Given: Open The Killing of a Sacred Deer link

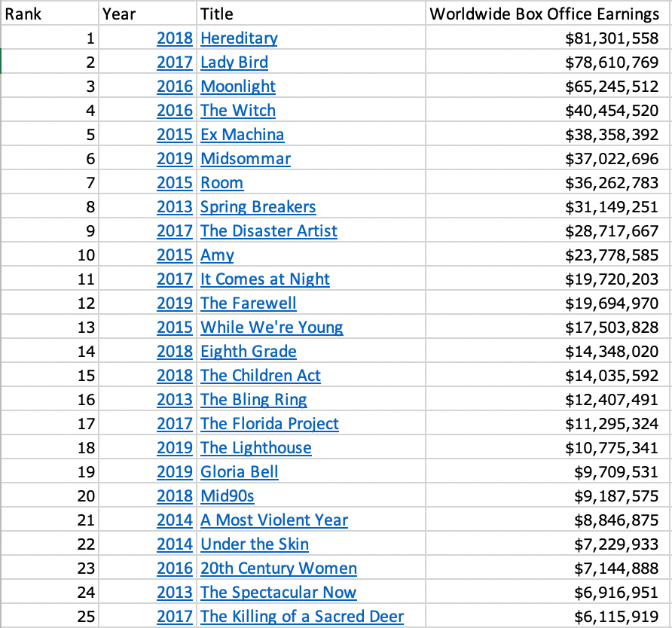Looking at the screenshot, I should [x=302, y=617].
